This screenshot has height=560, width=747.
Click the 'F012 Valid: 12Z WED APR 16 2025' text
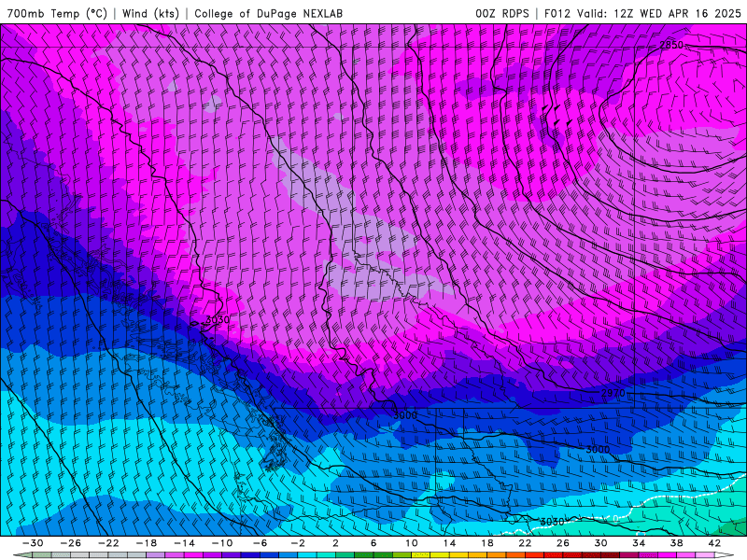click(642, 14)
